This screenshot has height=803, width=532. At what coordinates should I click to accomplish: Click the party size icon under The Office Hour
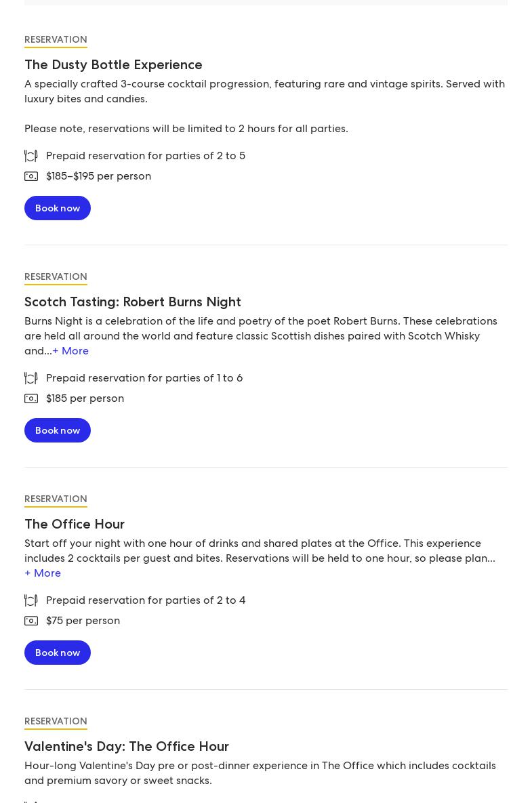(31, 600)
